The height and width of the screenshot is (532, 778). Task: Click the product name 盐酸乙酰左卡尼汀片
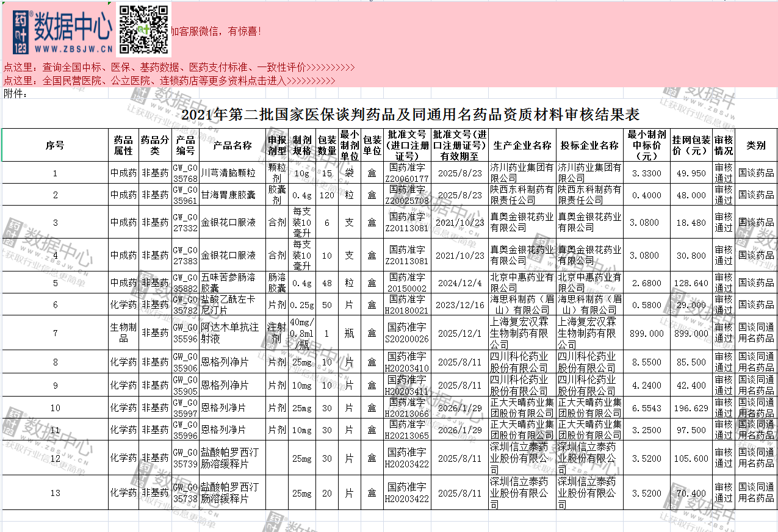click(x=232, y=304)
